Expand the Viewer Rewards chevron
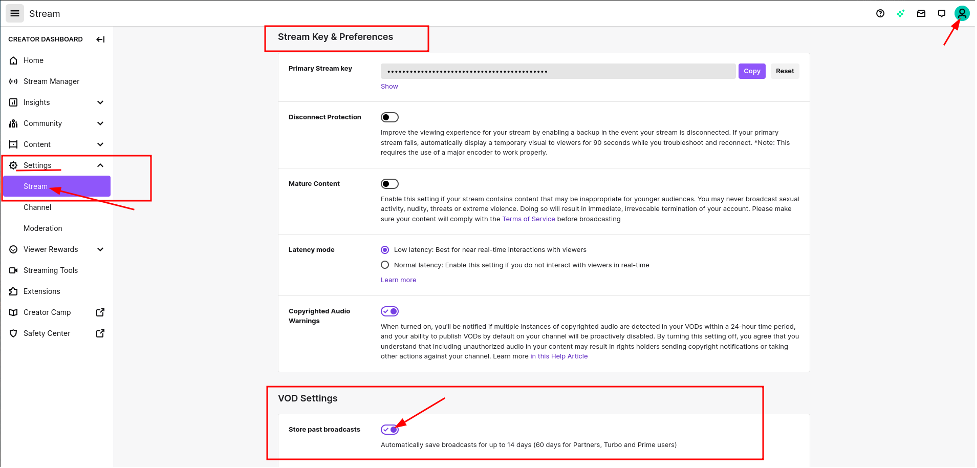The width and height of the screenshot is (977, 468). 100,249
